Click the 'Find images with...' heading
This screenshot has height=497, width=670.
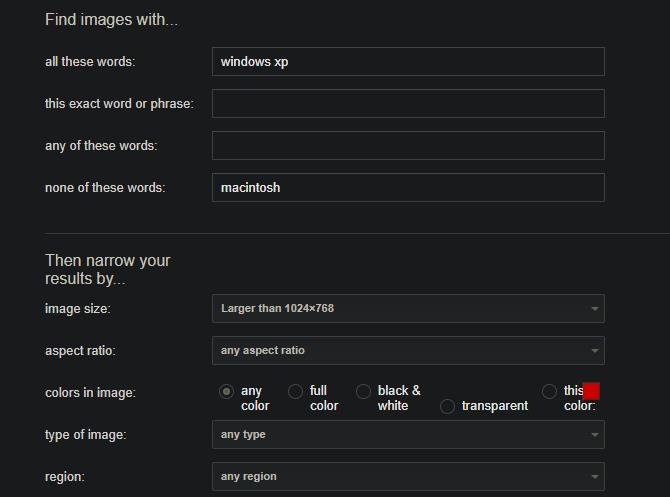point(111,20)
